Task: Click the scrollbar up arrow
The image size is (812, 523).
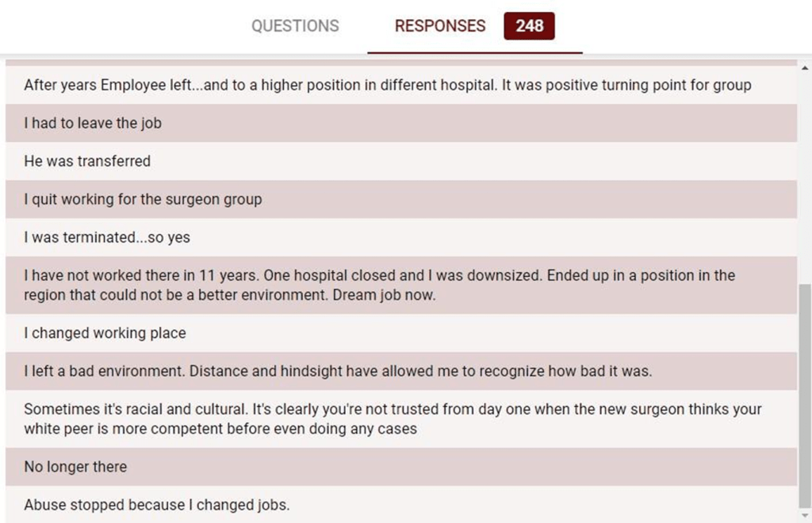Action: [x=805, y=67]
